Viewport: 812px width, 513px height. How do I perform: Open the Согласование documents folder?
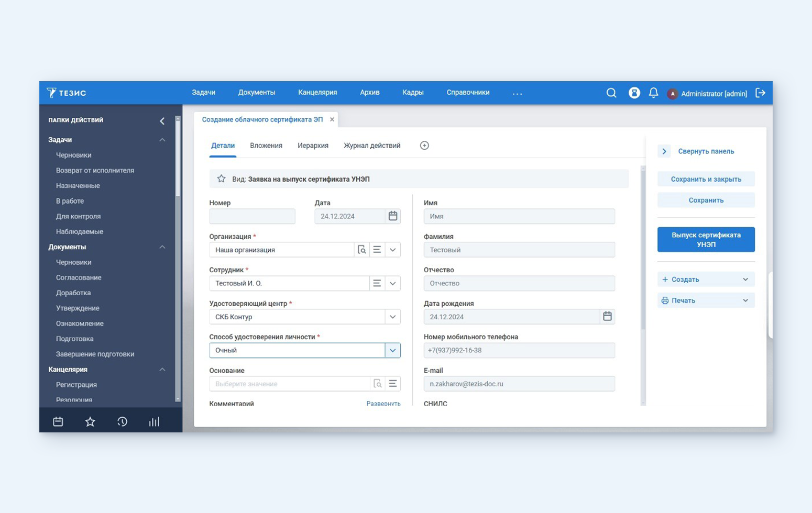79,277
